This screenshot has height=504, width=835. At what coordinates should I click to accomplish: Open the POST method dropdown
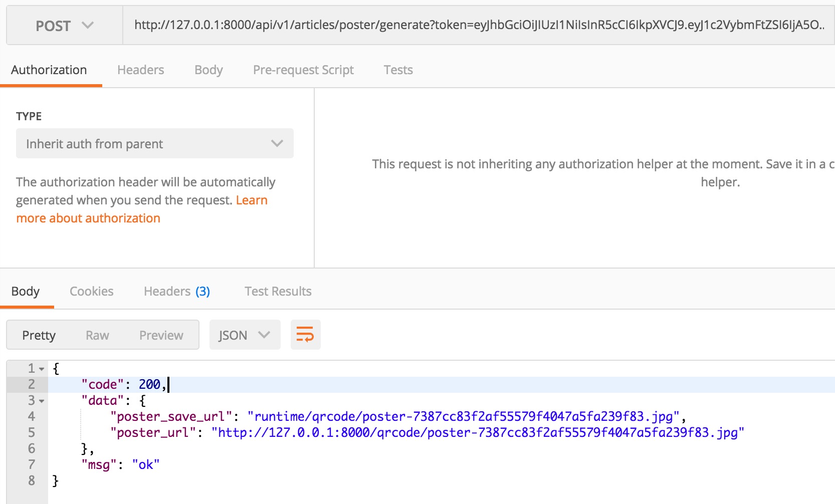tap(65, 26)
